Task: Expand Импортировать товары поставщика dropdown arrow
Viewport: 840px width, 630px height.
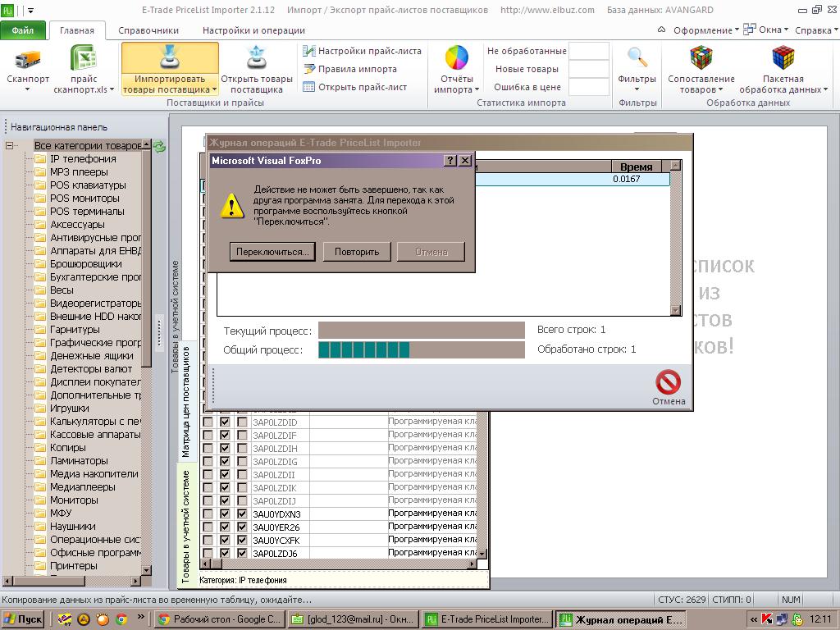Action: tap(214, 90)
